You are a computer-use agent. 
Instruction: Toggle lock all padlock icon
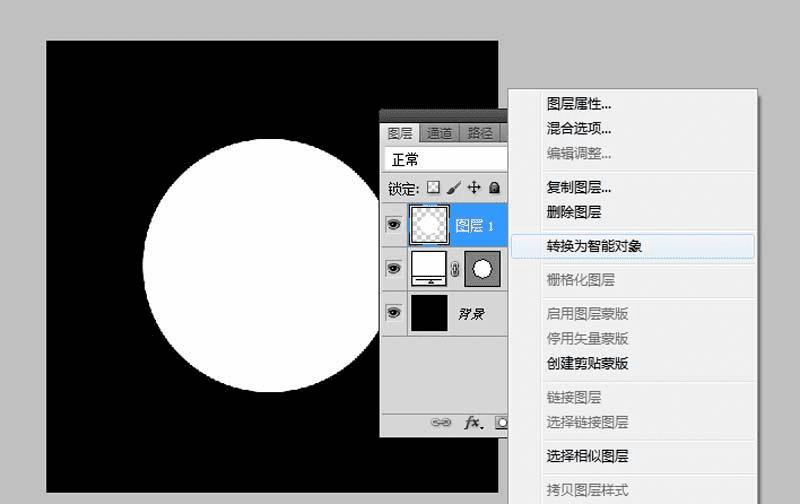click(x=494, y=188)
